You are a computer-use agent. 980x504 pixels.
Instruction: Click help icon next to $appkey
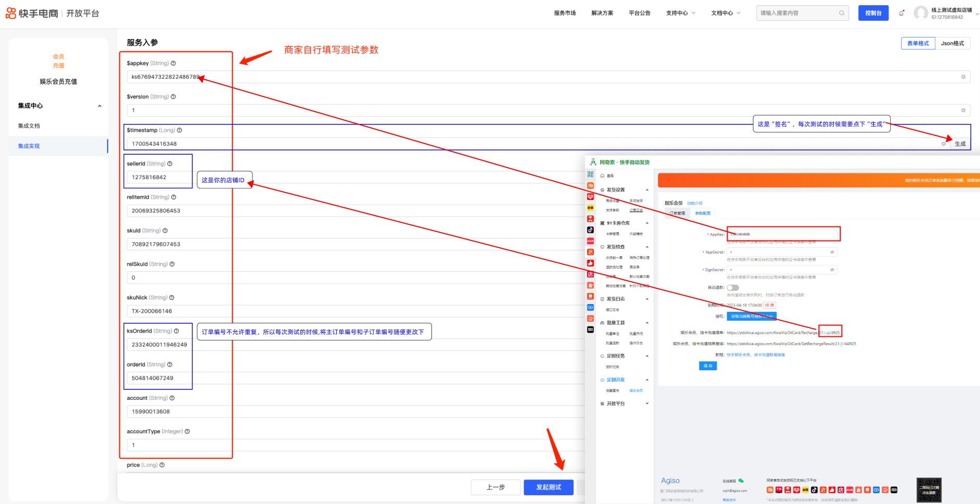pos(173,64)
